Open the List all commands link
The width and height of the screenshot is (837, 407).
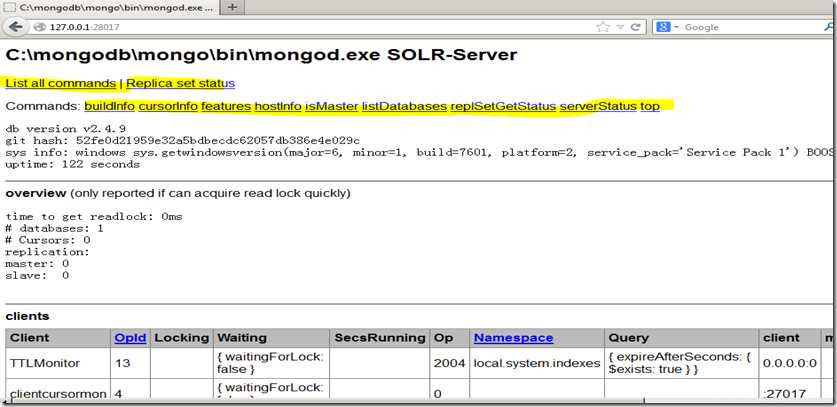click(61, 84)
